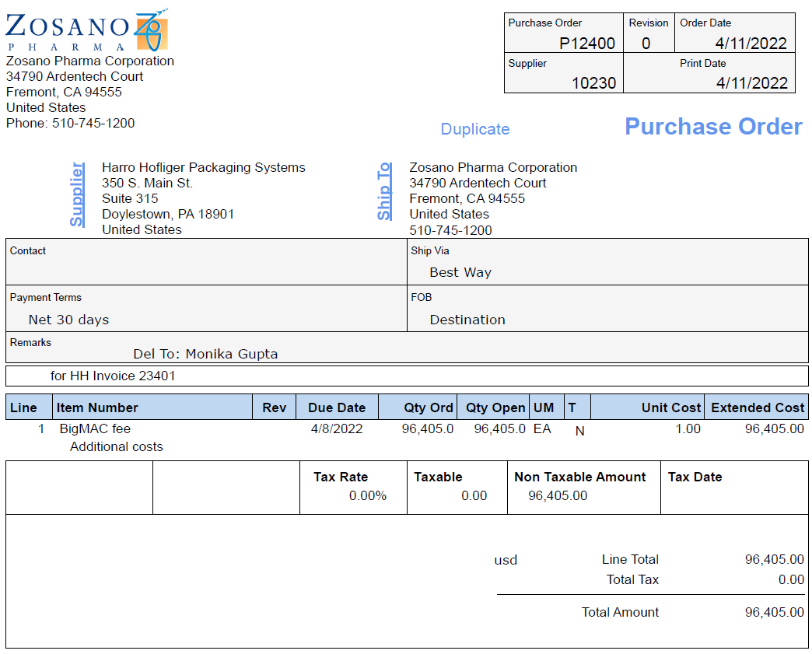Screen dimensions: 812x654
Task: Click the Duplicate label
Action: pyautogui.click(x=474, y=129)
